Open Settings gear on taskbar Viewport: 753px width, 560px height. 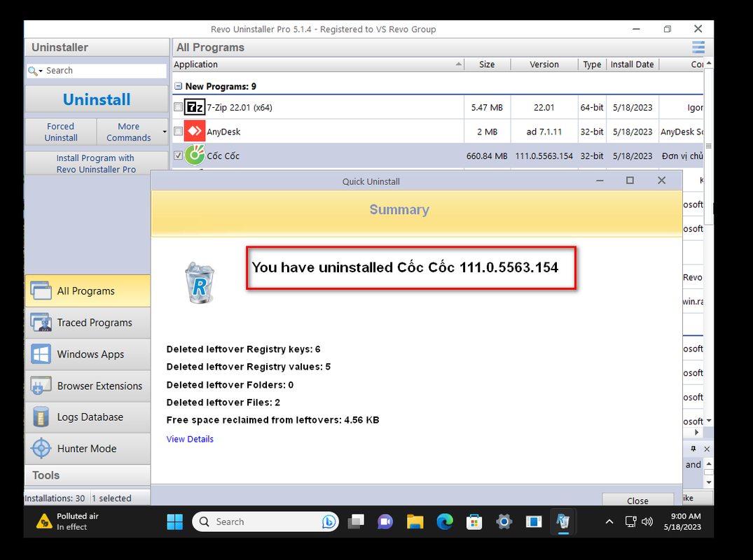point(504,521)
